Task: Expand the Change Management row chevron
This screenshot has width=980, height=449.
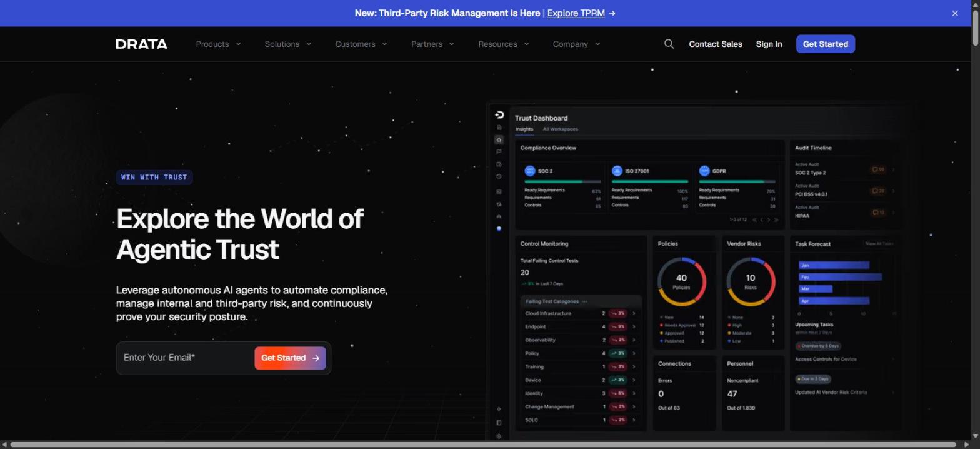Action: coord(634,406)
